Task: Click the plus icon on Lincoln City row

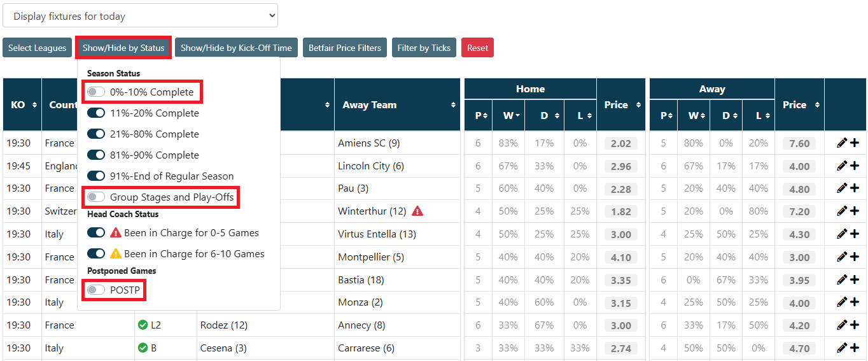Action: pyautogui.click(x=855, y=166)
